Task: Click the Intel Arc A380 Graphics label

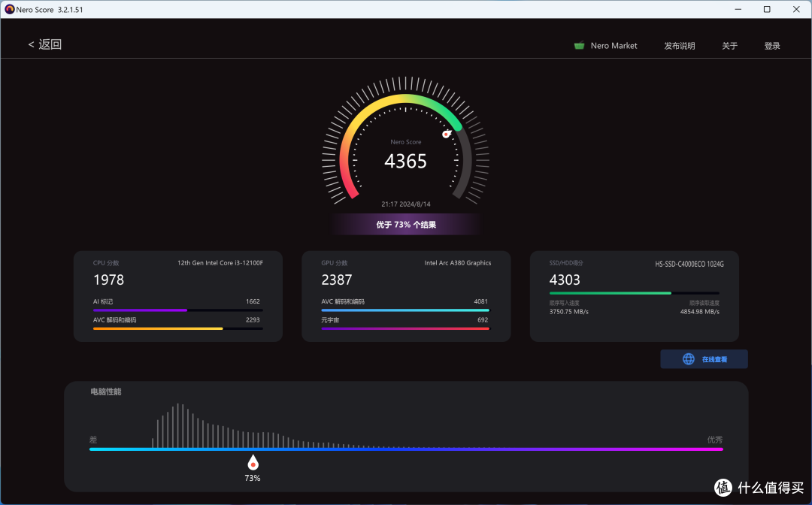Action: pos(458,263)
